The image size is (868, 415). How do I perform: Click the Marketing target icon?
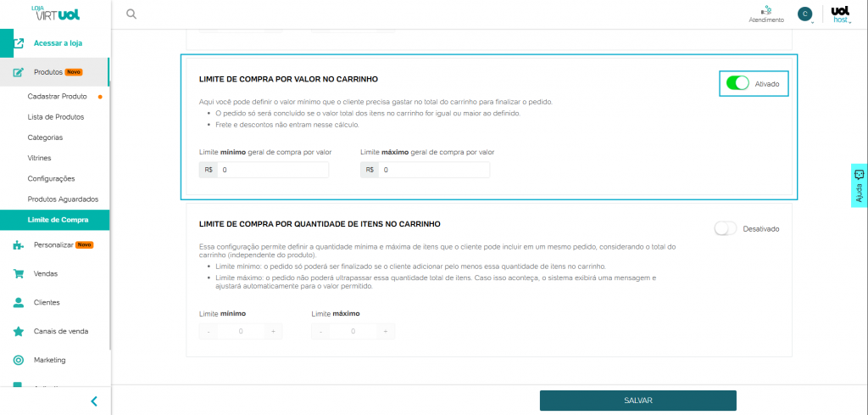18,360
